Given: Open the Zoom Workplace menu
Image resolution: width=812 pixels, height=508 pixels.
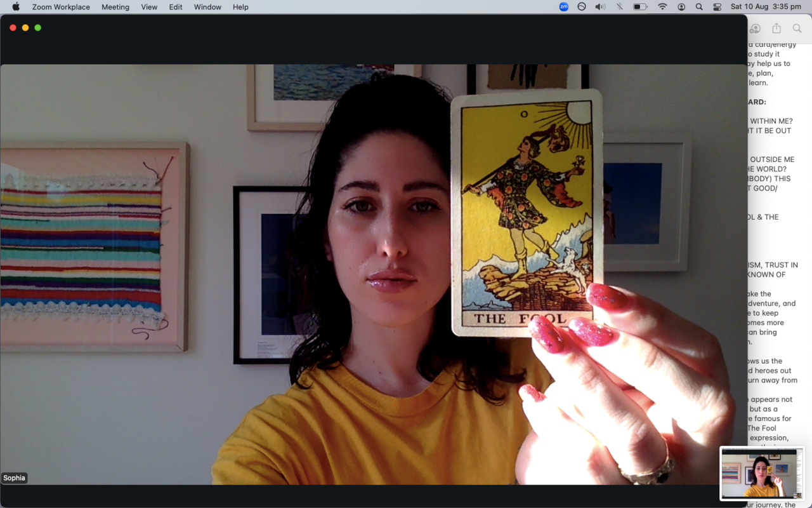Looking at the screenshot, I should (61, 7).
